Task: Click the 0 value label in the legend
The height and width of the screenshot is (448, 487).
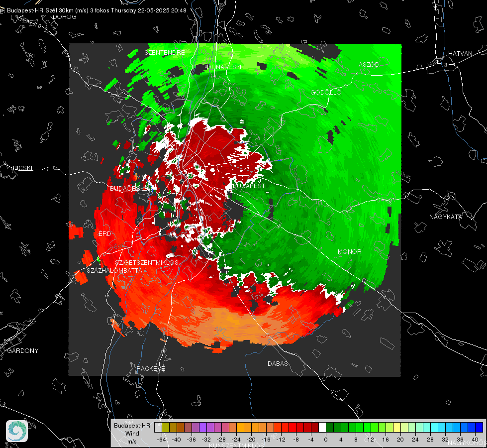Action: click(x=325, y=440)
